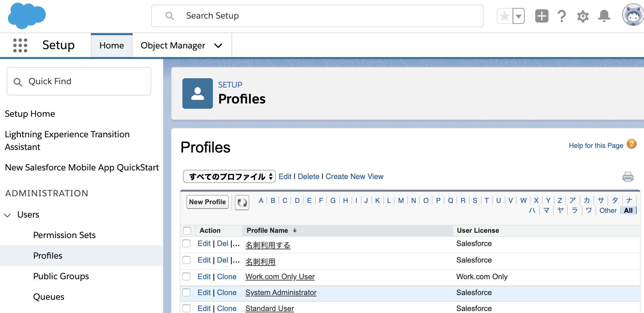Open Global Actions plus icon
This screenshot has height=313, width=644.
pos(542,16)
